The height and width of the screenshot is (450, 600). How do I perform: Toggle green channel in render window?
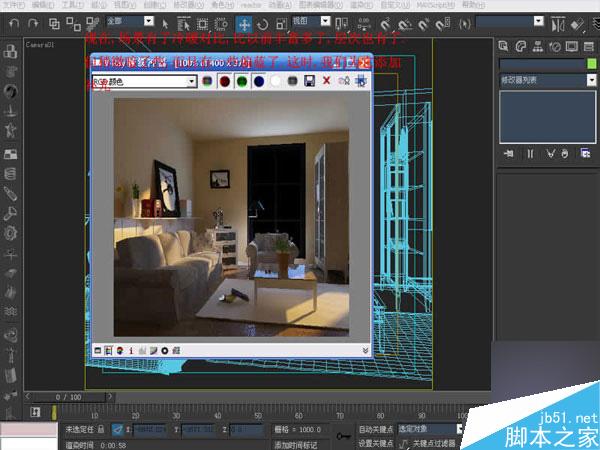point(242,81)
